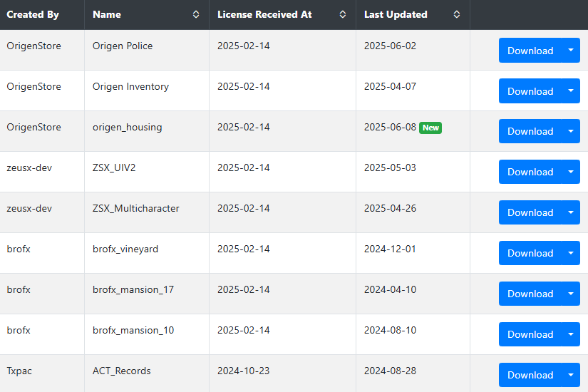
Task: Expand download options for ZSX_UIV2
Action: click(x=571, y=172)
